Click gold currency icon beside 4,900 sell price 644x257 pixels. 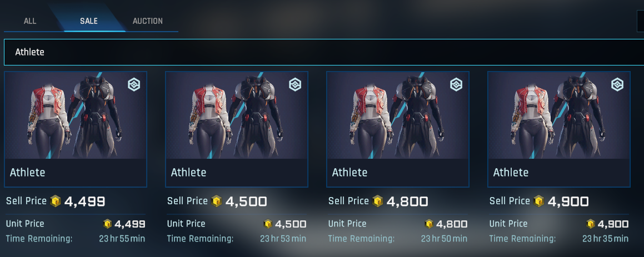point(538,201)
